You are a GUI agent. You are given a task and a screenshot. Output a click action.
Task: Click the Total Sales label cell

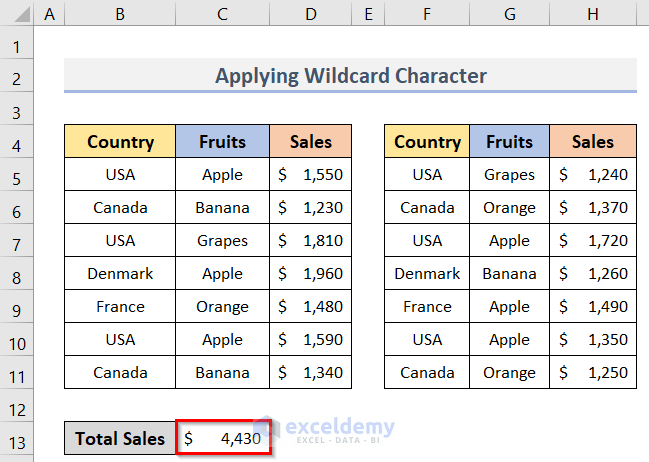[x=120, y=439]
